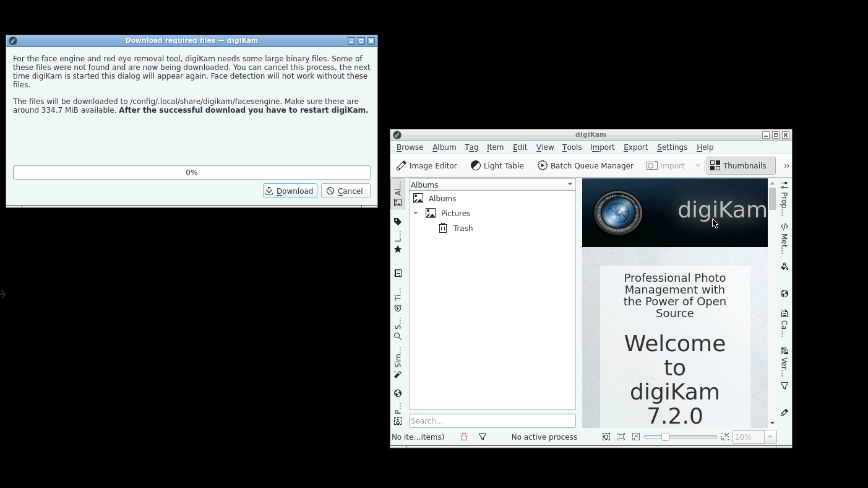This screenshot has height=488, width=868.
Task: Open the Tags sidebar tab
Action: point(398,222)
